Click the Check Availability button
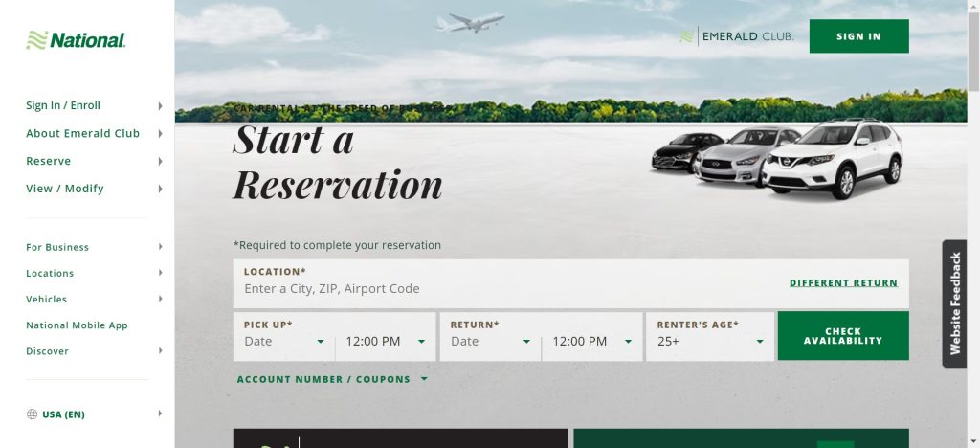Screen dimensions: 980x448 pos(842,336)
